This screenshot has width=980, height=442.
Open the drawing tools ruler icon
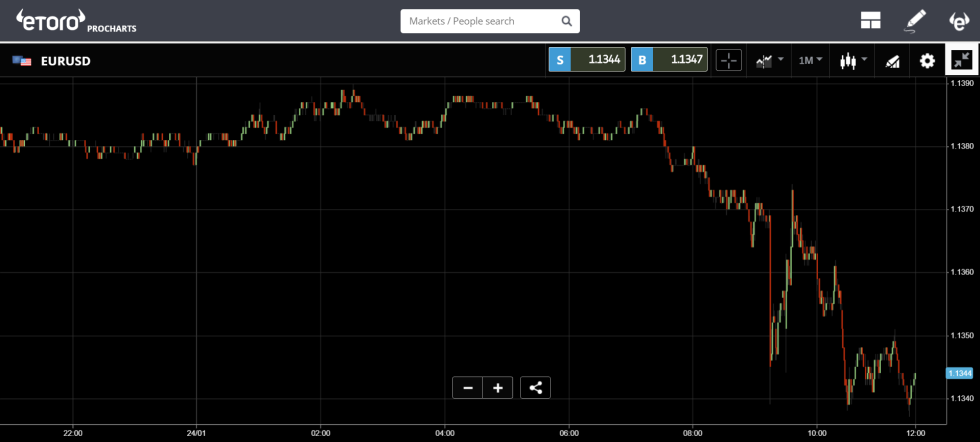[x=893, y=61]
